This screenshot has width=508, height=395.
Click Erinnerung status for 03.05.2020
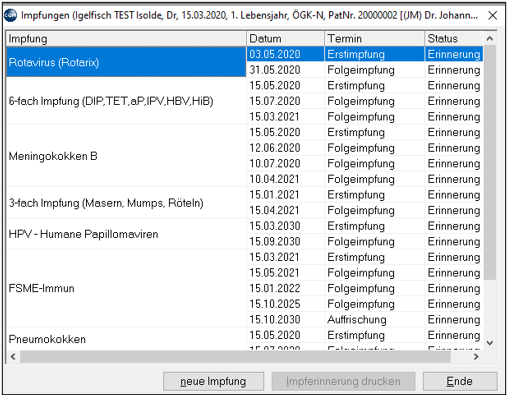point(454,54)
